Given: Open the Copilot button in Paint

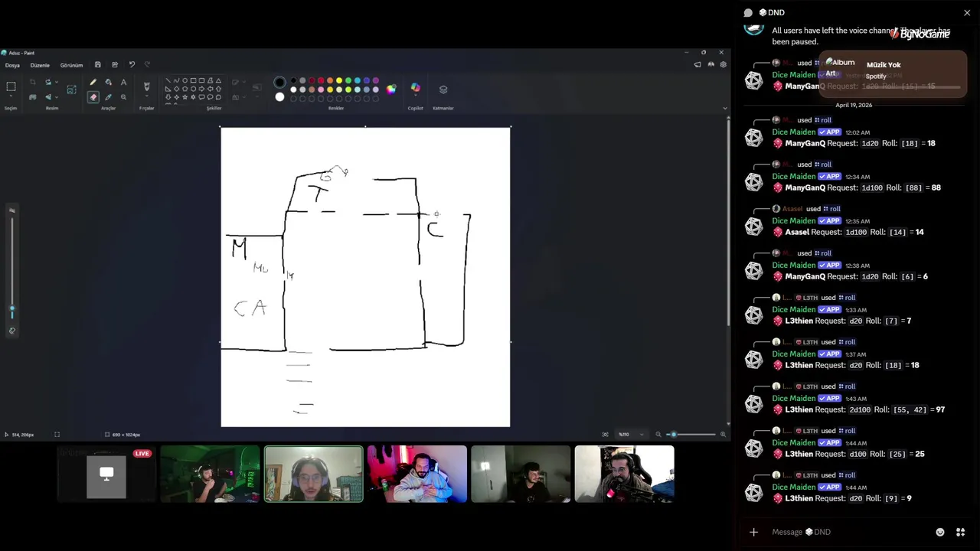Looking at the screenshot, I should [415, 87].
